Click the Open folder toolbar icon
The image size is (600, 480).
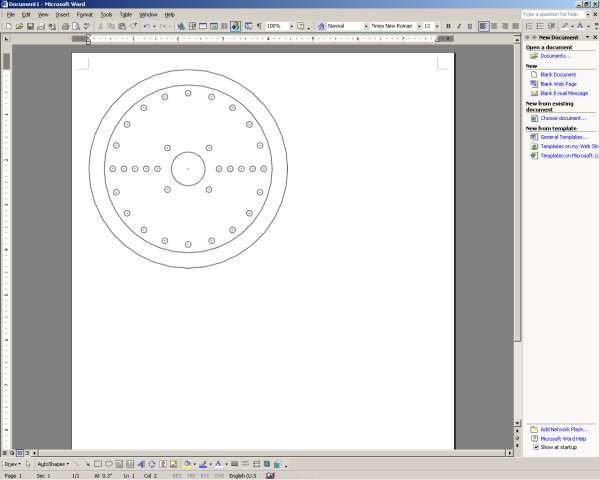pyautogui.click(x=19, y=26)
